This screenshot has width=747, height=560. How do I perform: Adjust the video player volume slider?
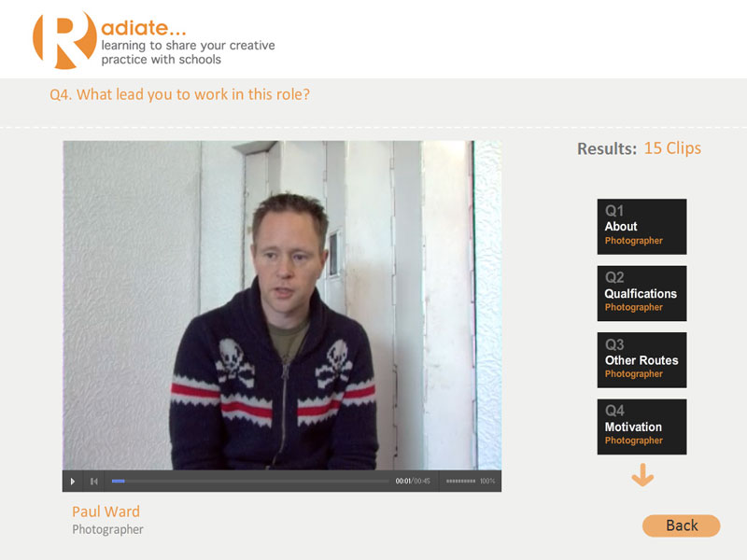(460, 482)
